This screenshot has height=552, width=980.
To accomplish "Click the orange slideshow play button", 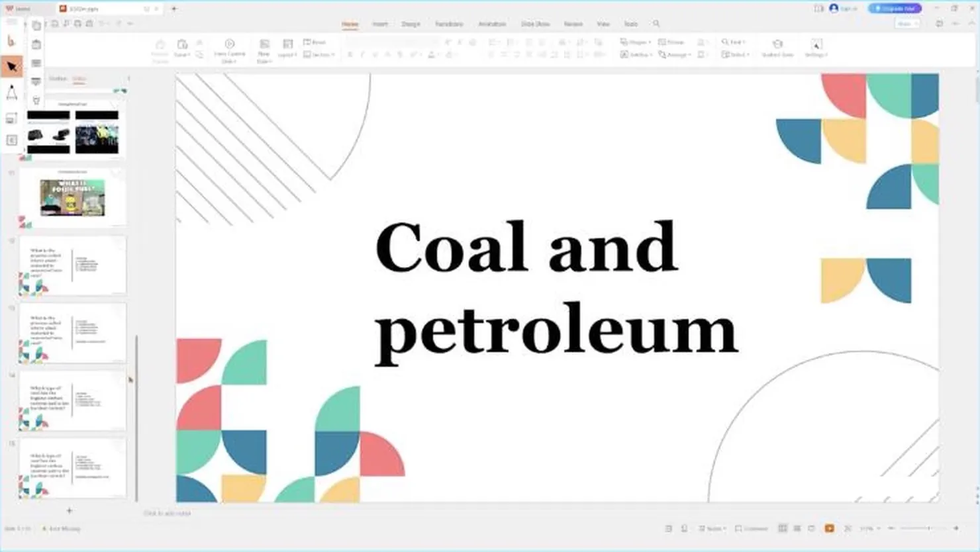I will [x=829, y=529].
